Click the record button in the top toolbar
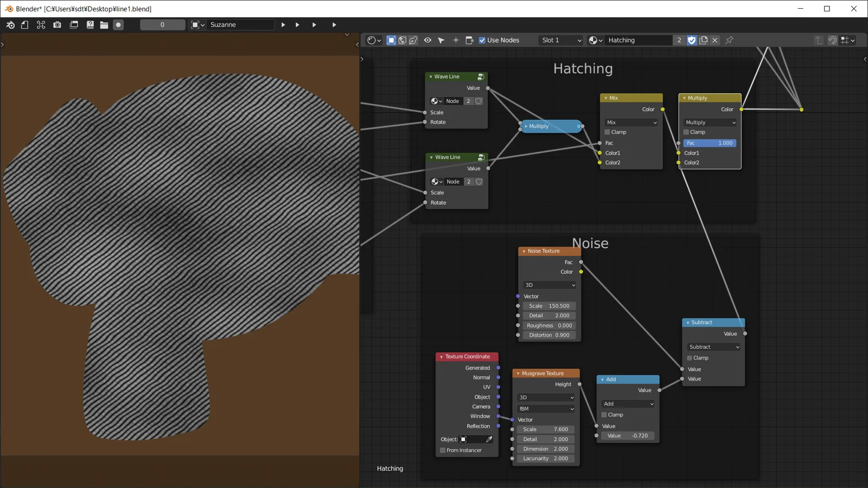The width and height of the screenshot is (868, 488). click(118, 24)
